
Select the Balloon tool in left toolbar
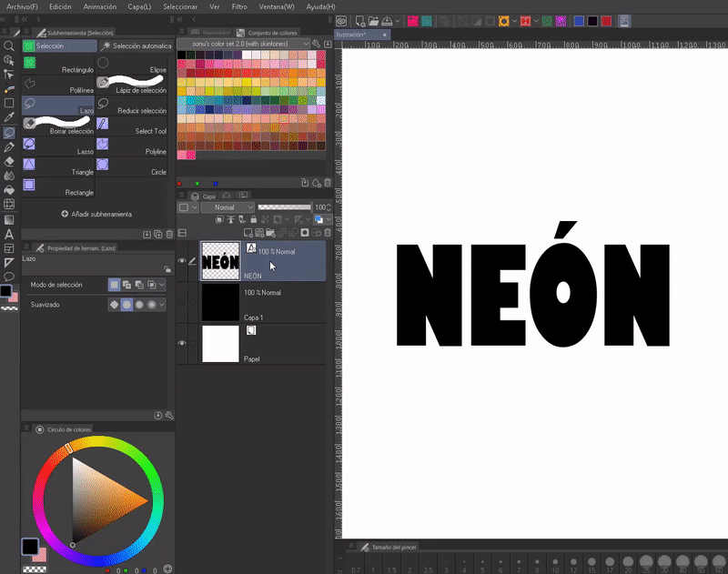pyautogui.click(x=9, y=277)
